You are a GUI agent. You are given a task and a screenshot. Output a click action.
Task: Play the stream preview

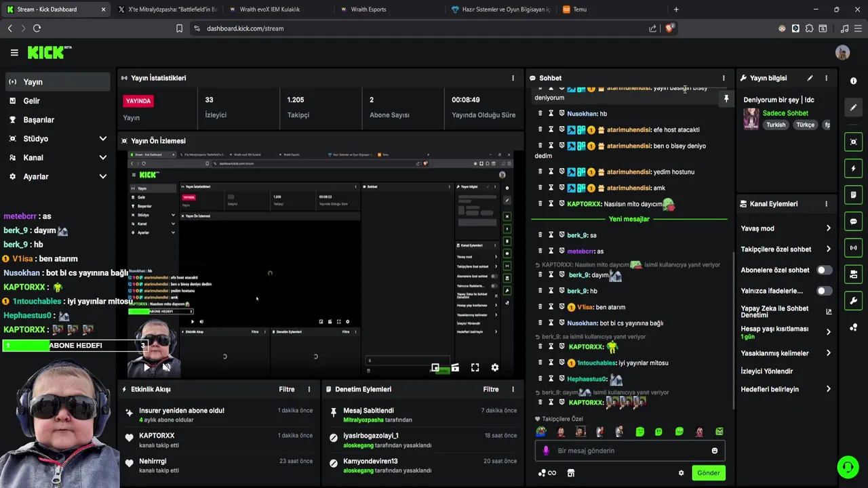coord(146,367)
